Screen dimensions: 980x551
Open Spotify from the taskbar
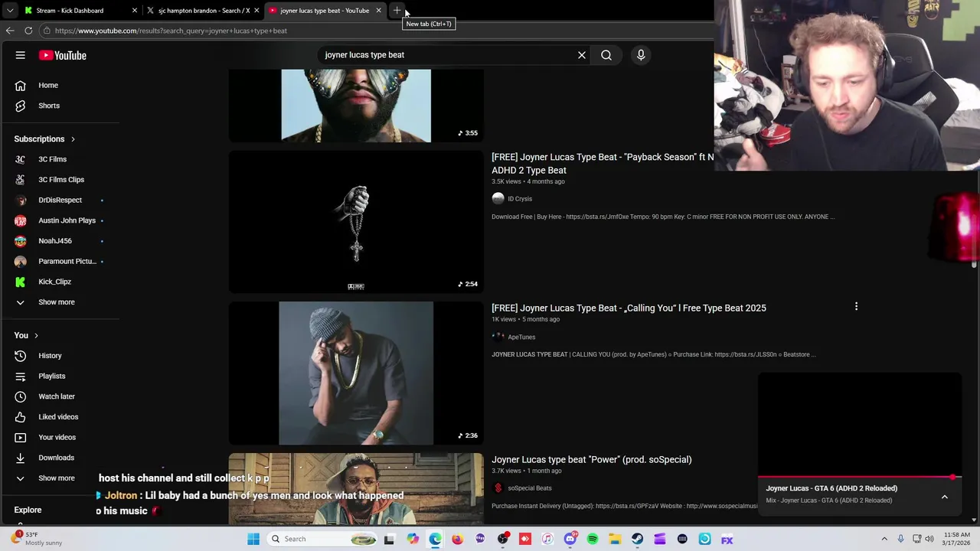(x=593, y=539)
